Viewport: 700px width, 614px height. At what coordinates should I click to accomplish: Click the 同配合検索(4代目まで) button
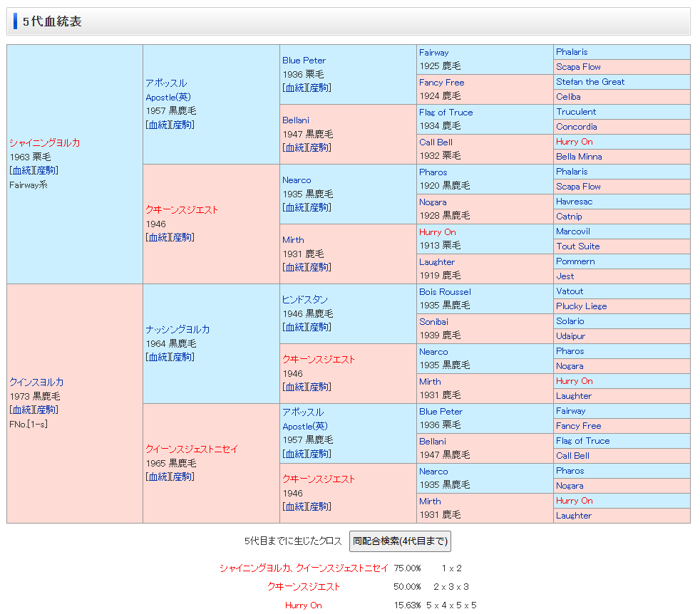click(x=400, y=541)
